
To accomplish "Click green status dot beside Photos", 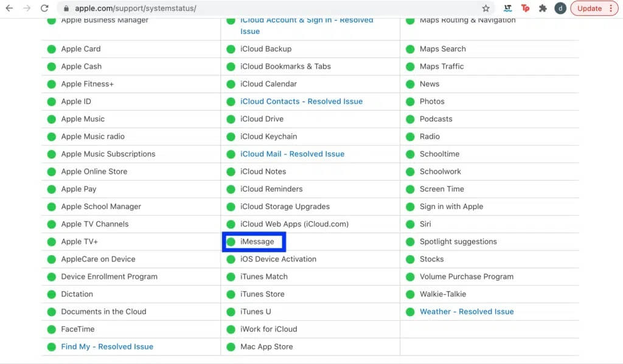I will click(x=410, y=101).
